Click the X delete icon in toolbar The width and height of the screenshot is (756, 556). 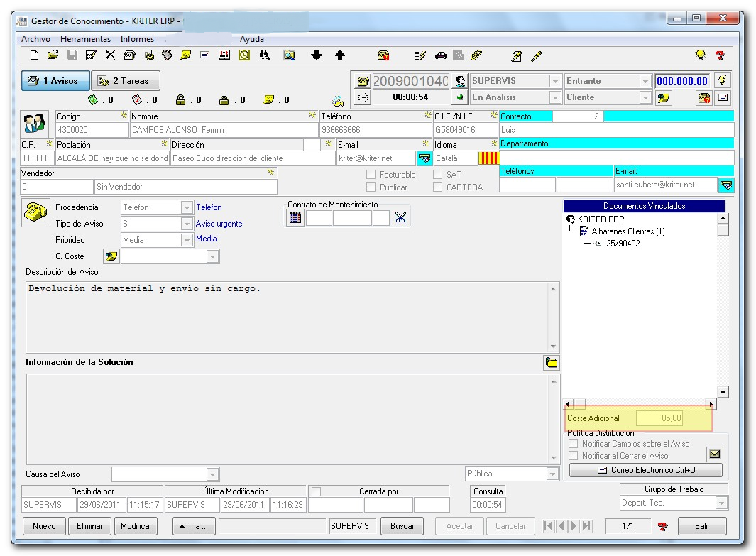point(111,55)
